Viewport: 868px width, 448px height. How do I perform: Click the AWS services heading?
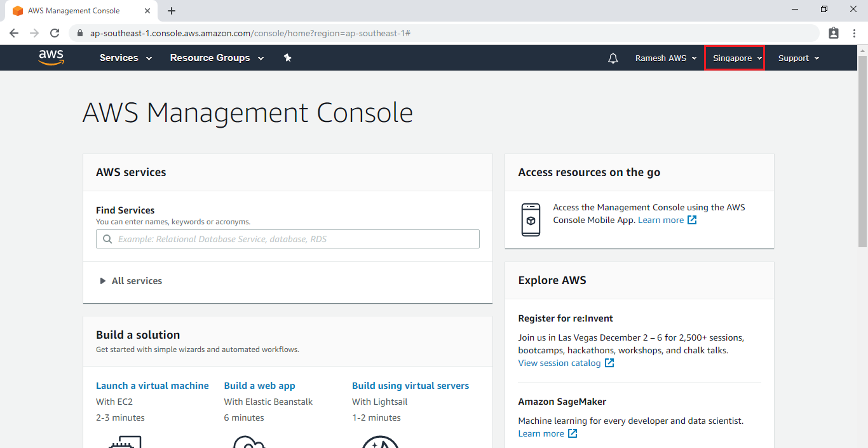click(x=131, y=172)
